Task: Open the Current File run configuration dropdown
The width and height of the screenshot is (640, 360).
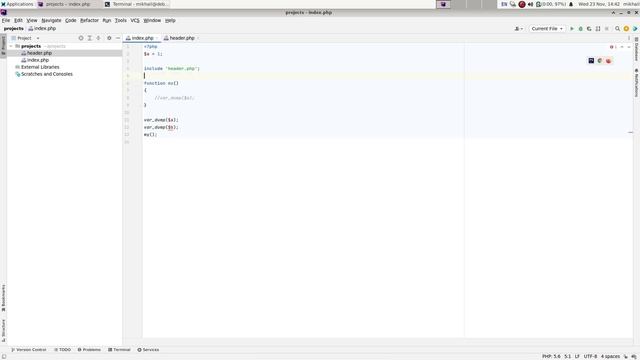Action: pos(547,29)
